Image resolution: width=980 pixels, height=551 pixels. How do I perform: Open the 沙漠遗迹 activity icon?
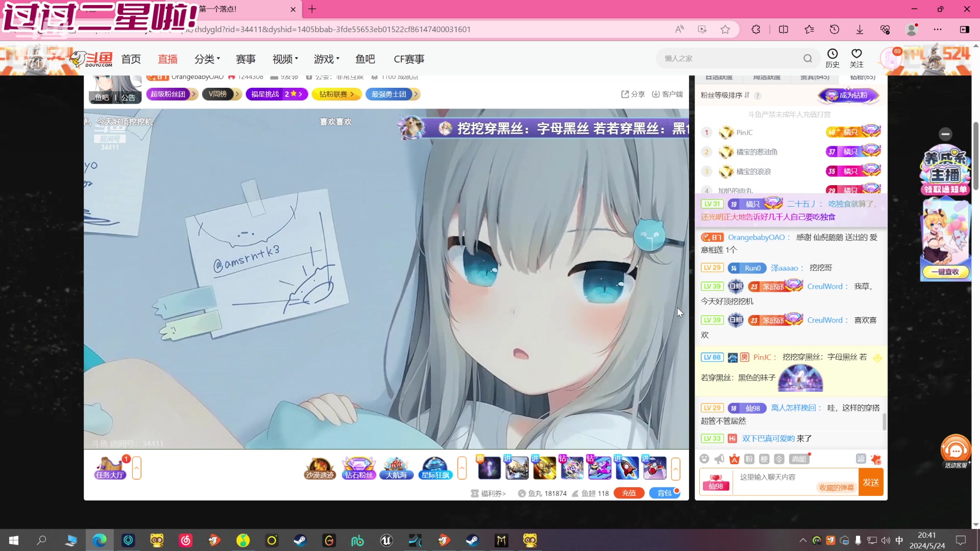tap(319, 467)
